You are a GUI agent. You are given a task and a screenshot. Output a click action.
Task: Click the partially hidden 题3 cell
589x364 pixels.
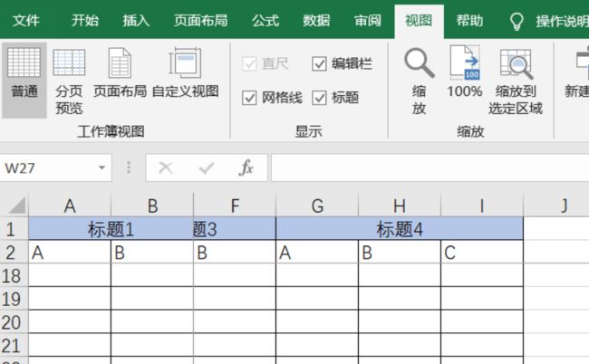point(235,229)
